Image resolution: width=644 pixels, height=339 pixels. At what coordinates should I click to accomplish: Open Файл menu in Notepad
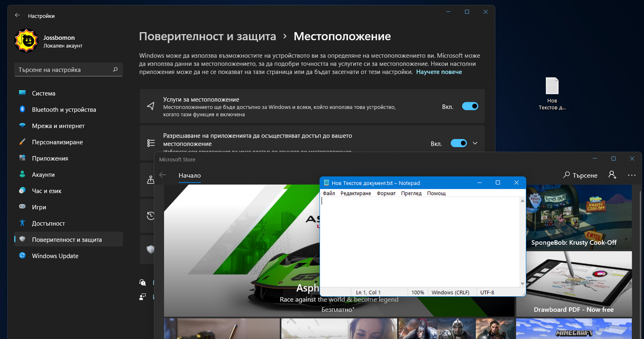pos(329,193)
